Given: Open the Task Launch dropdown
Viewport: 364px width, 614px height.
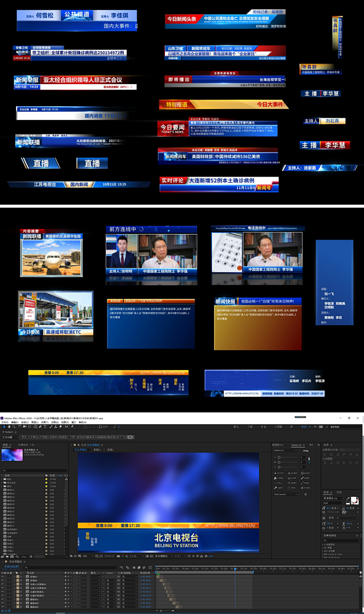Looking at the screenshot, I should tap(285, 494).
